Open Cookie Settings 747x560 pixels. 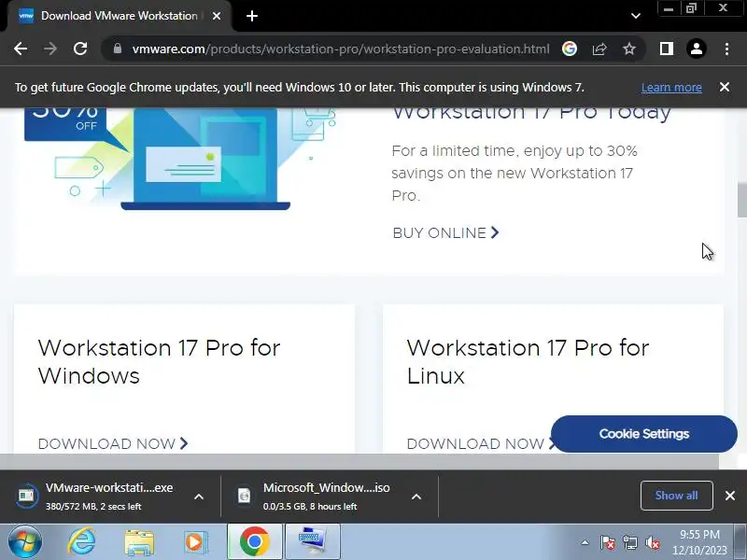(644, 434)
